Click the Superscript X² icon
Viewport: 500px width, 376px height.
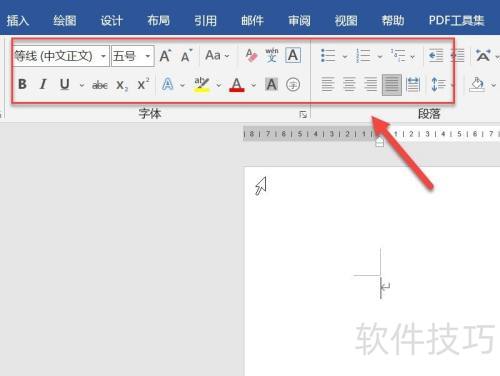click(143, 84)
